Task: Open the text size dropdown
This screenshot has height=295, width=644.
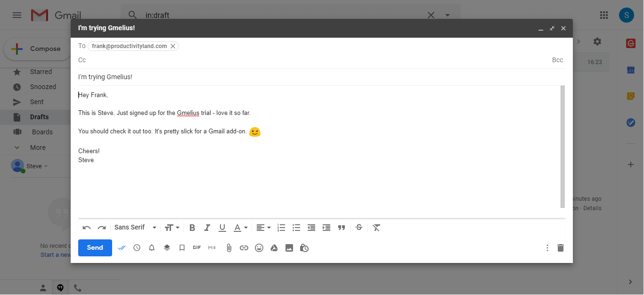Action: pyautogui.click(x=172, y=228)
